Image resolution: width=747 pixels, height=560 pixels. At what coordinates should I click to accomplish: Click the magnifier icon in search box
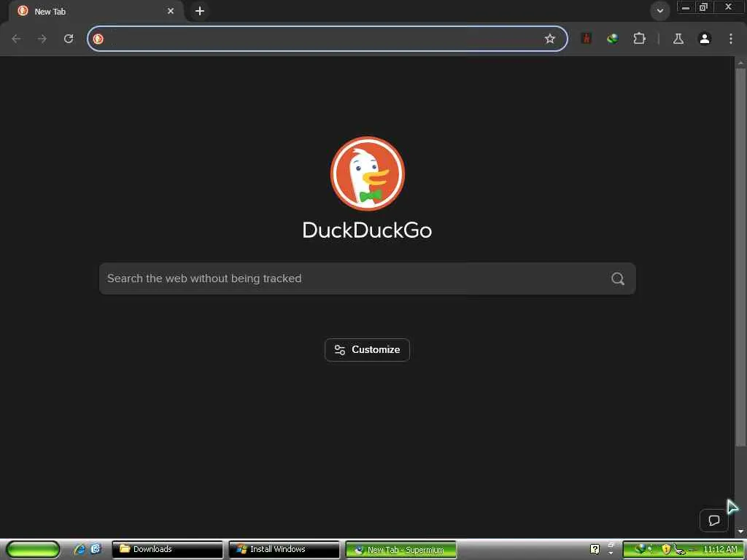[618, 279]
